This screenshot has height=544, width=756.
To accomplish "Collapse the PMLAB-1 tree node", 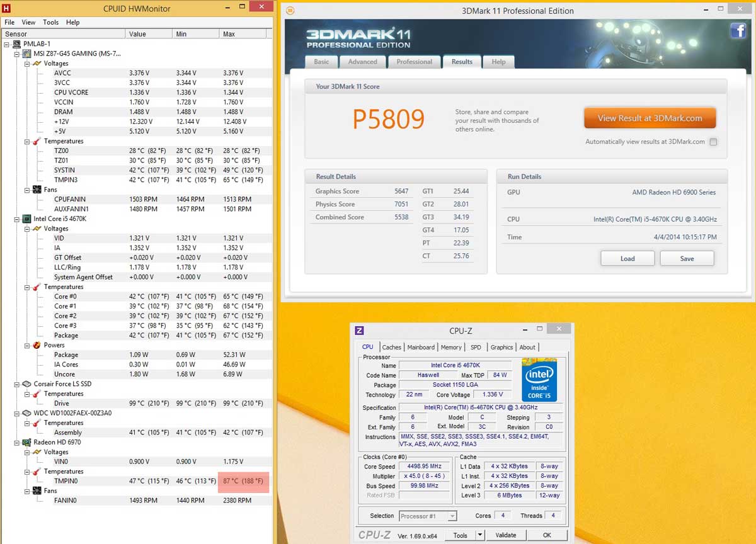I will tap(7, 44).
